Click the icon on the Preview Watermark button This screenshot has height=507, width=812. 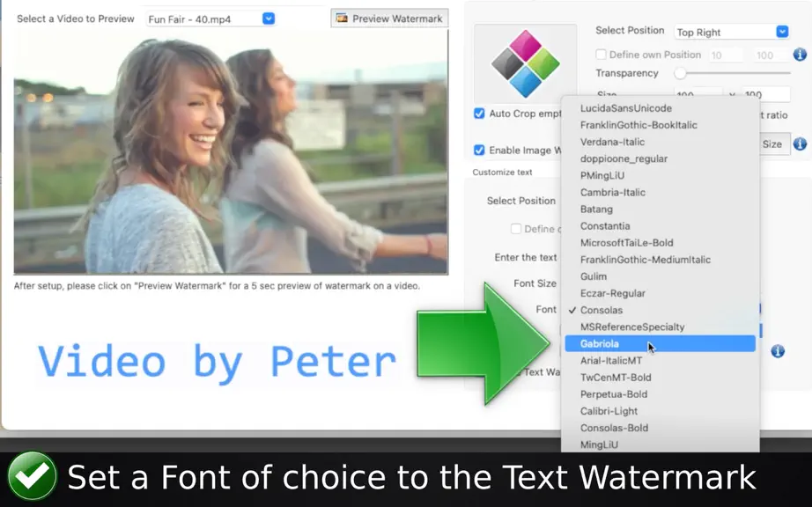(x=342, y=18)
